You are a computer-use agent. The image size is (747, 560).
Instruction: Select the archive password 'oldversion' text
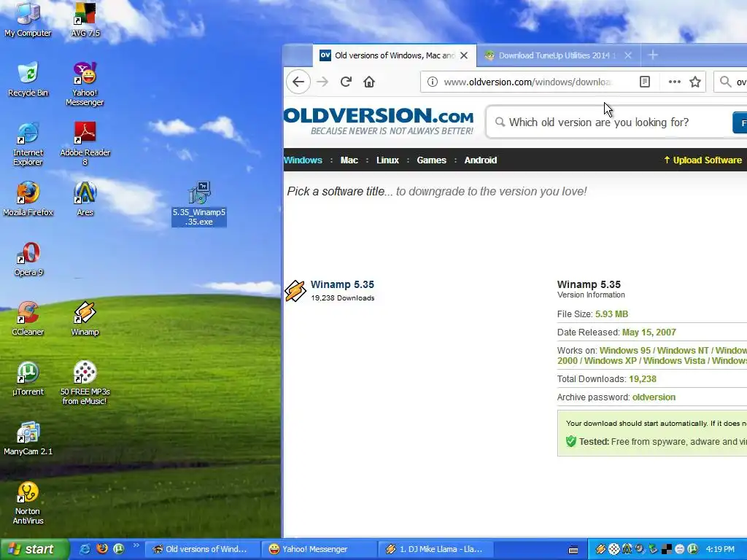tap(654, 397)
